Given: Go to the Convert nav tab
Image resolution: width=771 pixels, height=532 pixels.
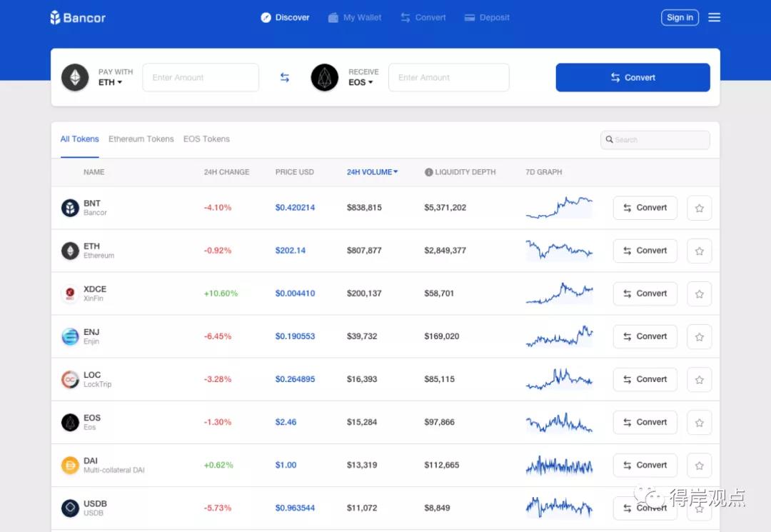Looking at the screenshot, I should (x=423, y=18).
